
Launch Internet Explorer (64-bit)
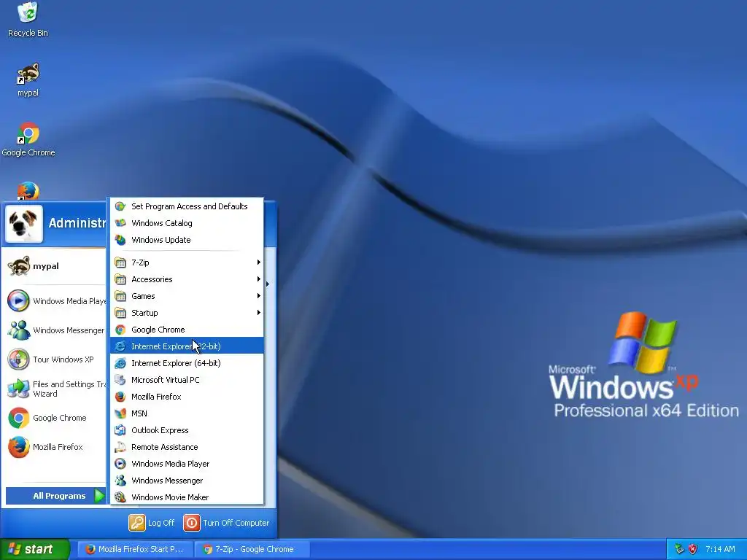point(187,363)
